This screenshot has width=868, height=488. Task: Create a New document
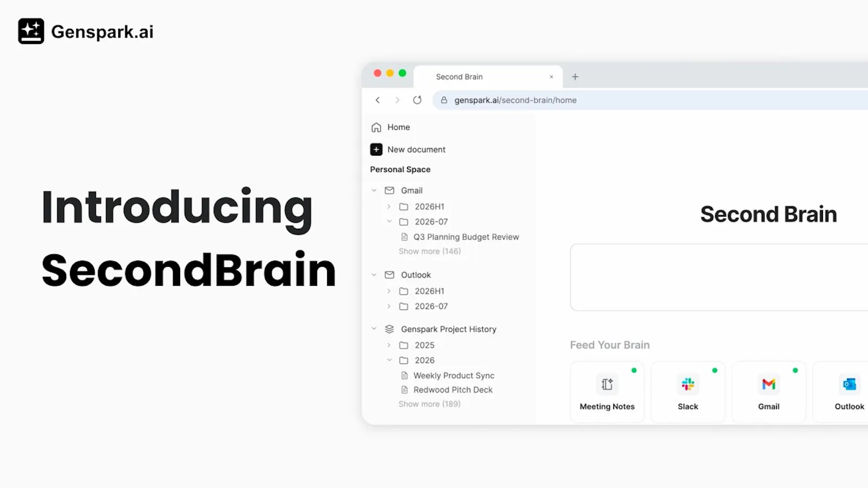tap(416, 149)
